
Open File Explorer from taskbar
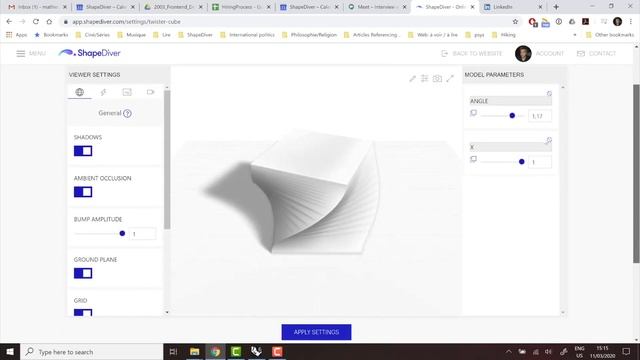[x=195, y=351]
